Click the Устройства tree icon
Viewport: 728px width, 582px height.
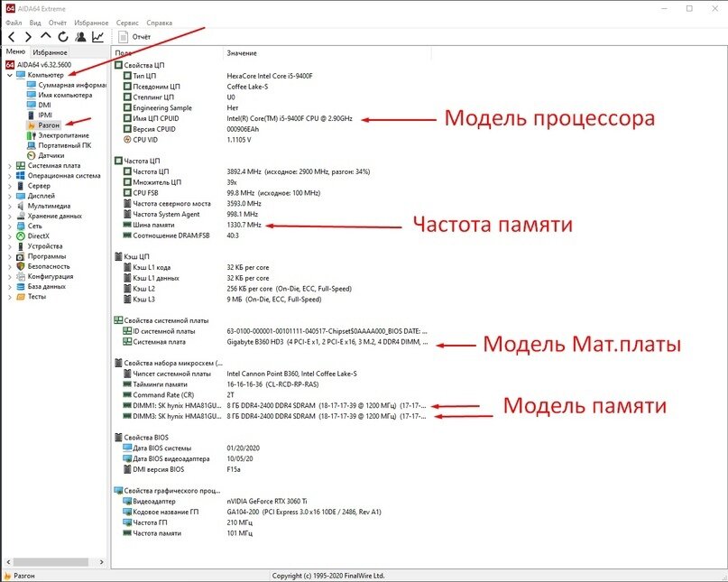21,246
